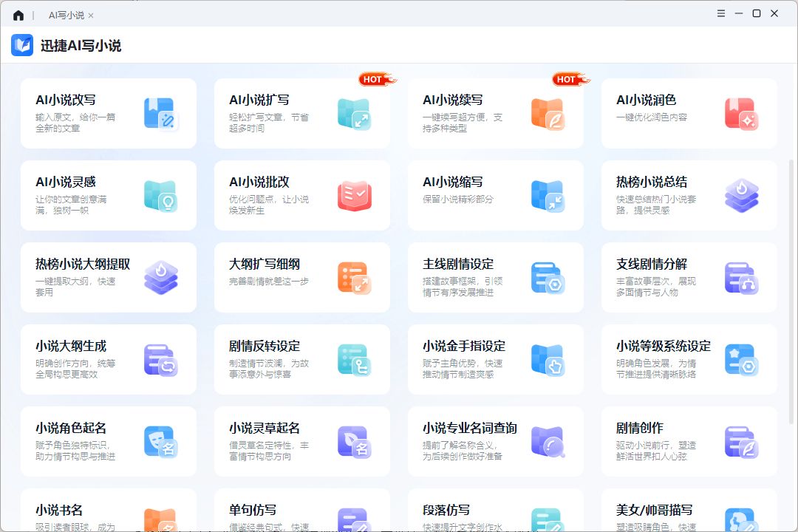Open the hamburger menu in the title bar
Screen dimensions: 798x532
(x=720, y=13)
